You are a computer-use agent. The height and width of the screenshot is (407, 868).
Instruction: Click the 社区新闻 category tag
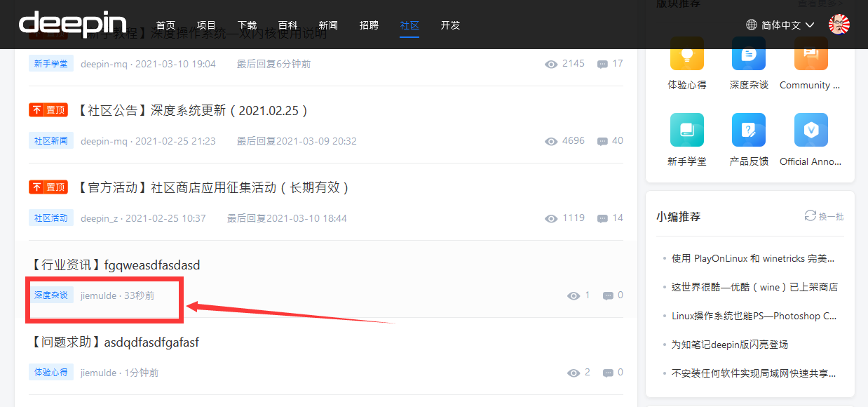(51, 141)
